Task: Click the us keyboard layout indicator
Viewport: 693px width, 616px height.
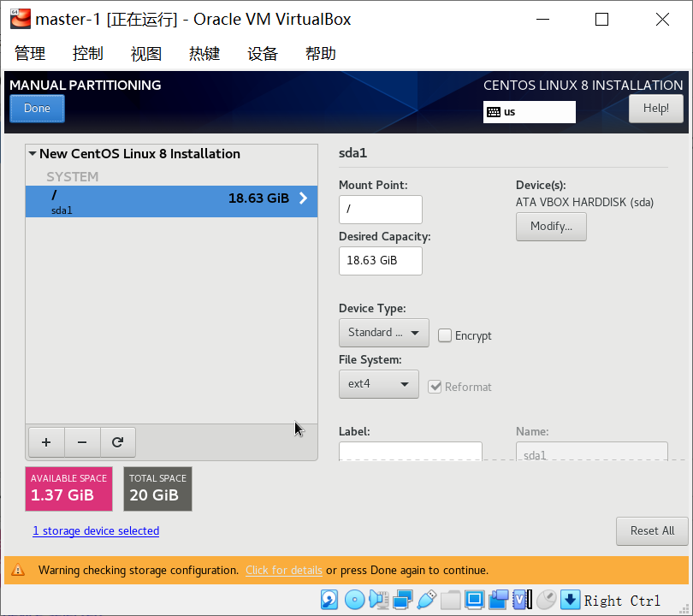Action: pyautogui.click(x=529, y=112)
